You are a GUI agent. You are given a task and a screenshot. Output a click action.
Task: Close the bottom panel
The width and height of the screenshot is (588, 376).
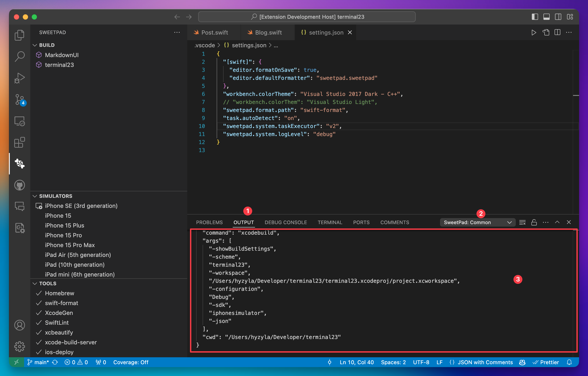tap(569, 222)
